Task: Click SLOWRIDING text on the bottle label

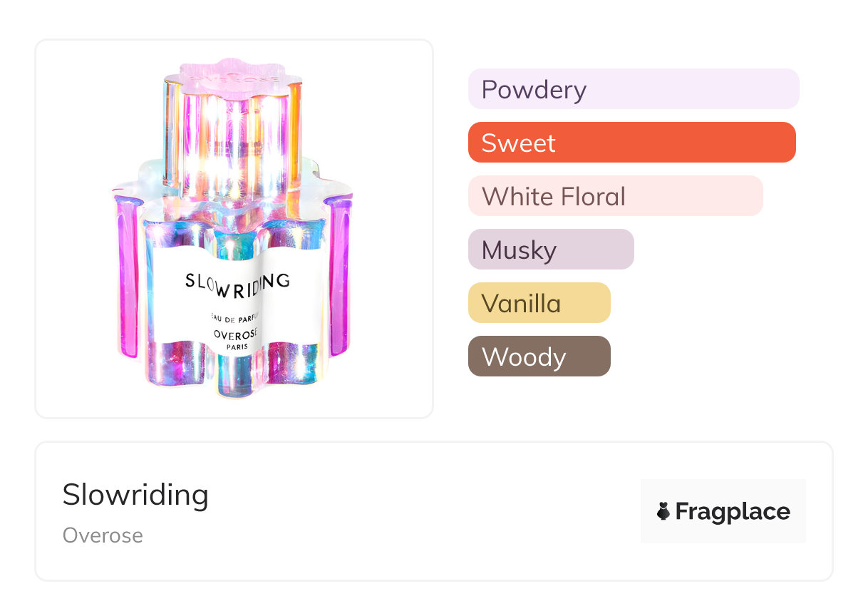Action: (237, 281)
